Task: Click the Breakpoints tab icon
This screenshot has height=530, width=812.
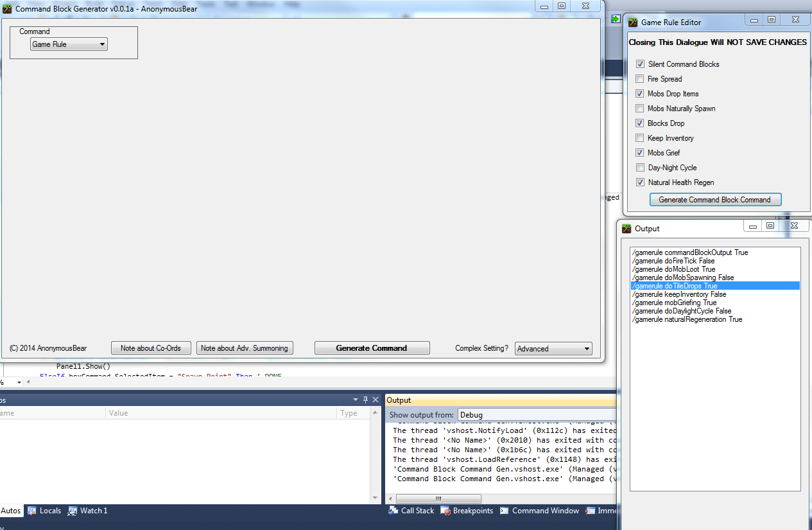Action: [x=445, y=511]
